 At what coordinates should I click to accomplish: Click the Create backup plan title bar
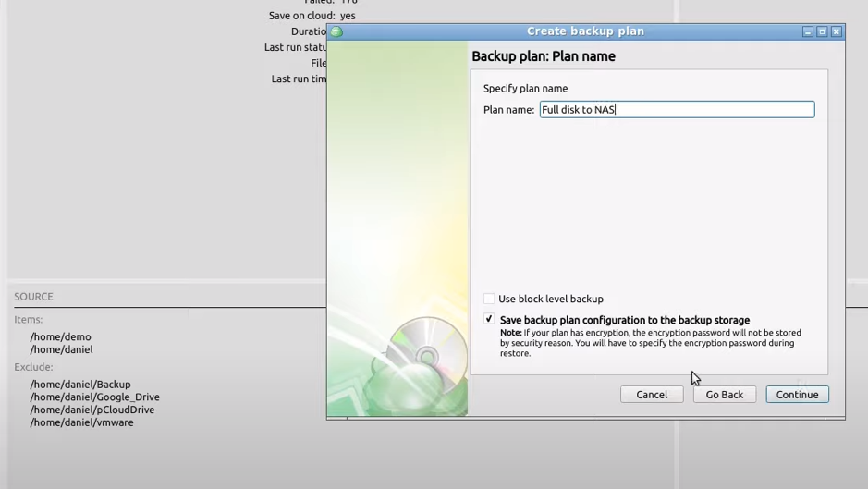point(585,31)
